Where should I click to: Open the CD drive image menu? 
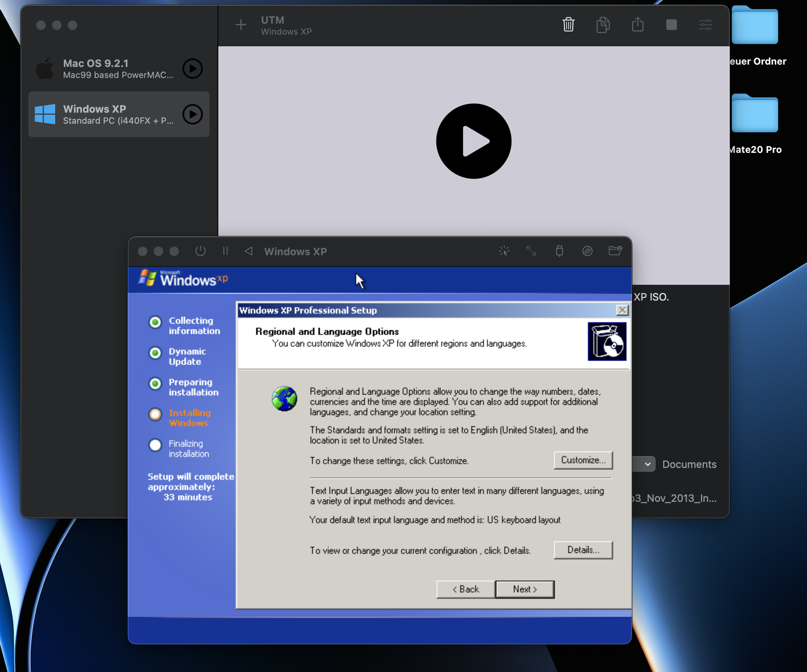[587, 251]
